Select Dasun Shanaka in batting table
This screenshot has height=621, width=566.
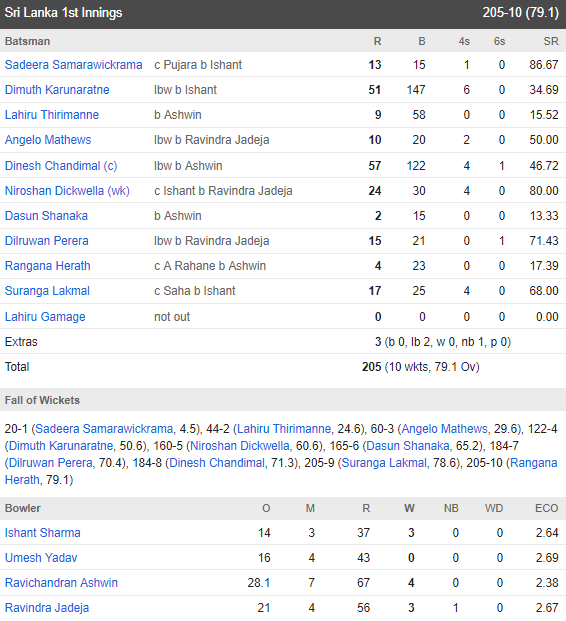coord(46,215)
